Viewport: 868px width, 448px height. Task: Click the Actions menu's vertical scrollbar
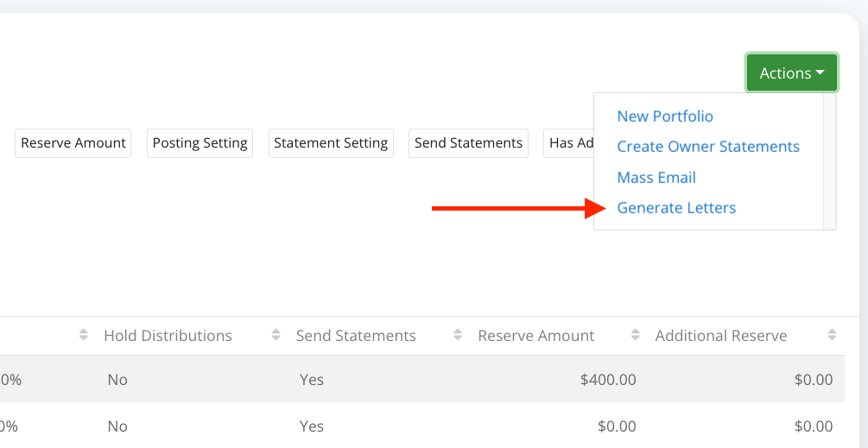tap(829, 161)
